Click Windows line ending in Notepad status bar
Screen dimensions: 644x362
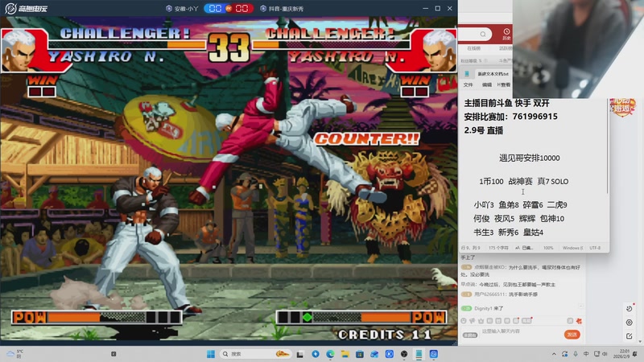pyautogui.click(x=572, y=248)
